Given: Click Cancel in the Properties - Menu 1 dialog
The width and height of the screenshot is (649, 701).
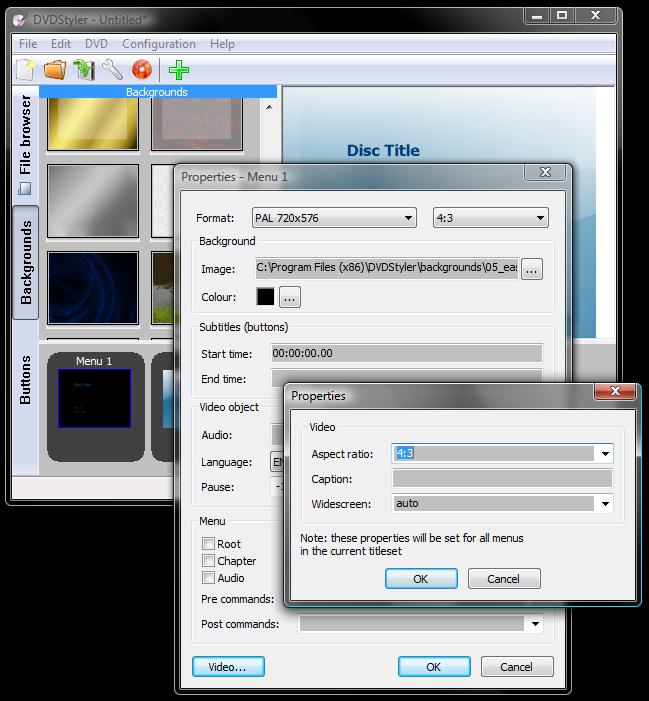Looking at the screenshot, I should point(517,667).
